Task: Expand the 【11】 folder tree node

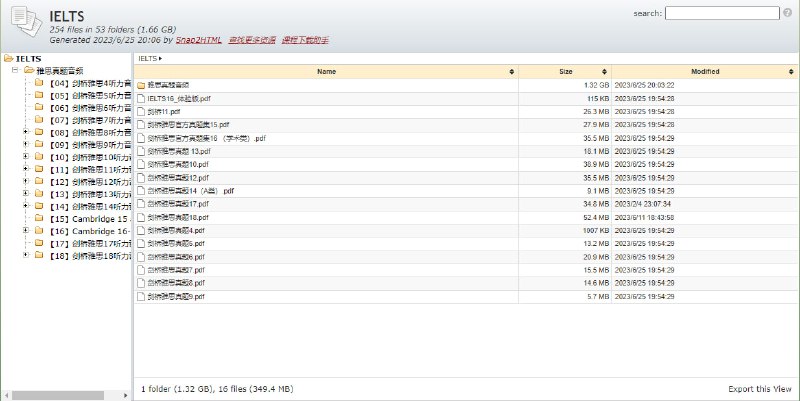Action: pos(25,169)
